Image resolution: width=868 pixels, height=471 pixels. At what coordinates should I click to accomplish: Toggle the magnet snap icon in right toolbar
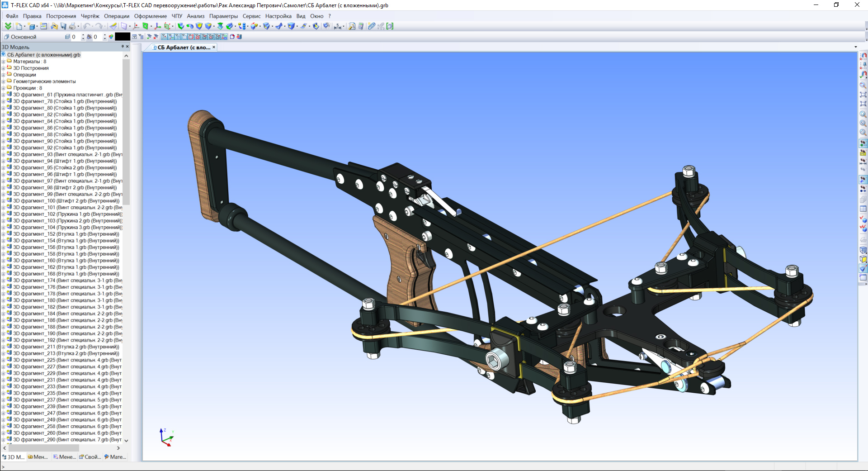pos(863,56)
